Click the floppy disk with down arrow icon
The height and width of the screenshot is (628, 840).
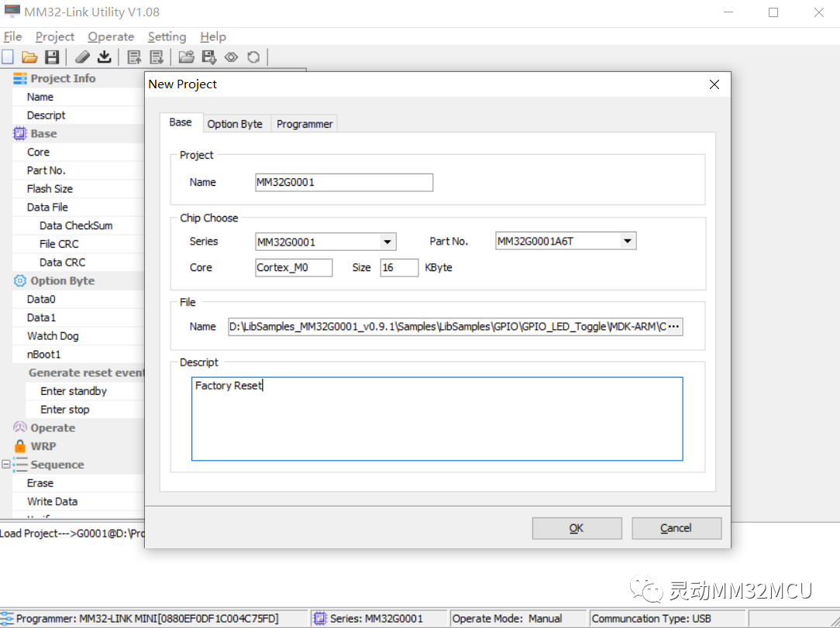[x=209, y=57]
